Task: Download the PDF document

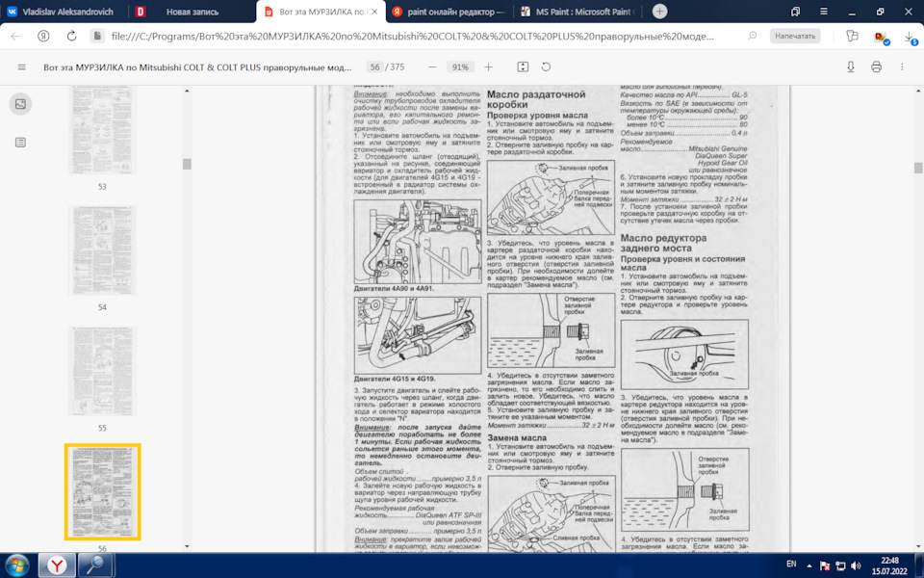Action: coord(851,67)
